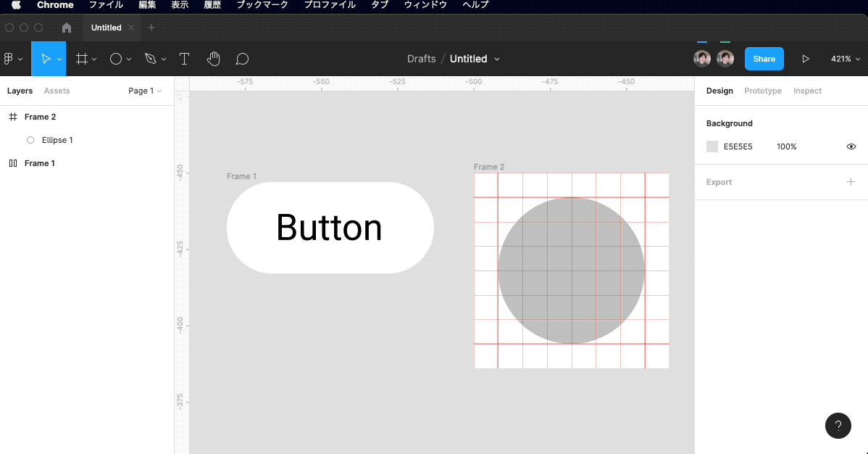Open the Figma main menu icon
868x454 pixels.
[9, 59]
